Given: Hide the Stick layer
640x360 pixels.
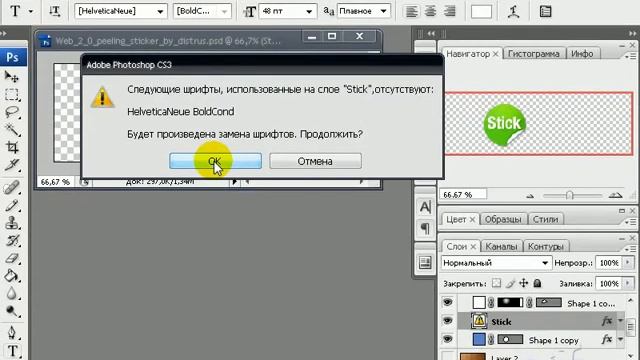Looking at the screenshot, I should (x=448, y=321).
